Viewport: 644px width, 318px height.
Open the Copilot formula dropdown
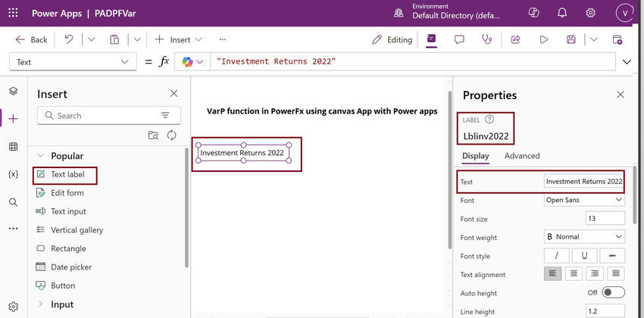tap(192, 62)
